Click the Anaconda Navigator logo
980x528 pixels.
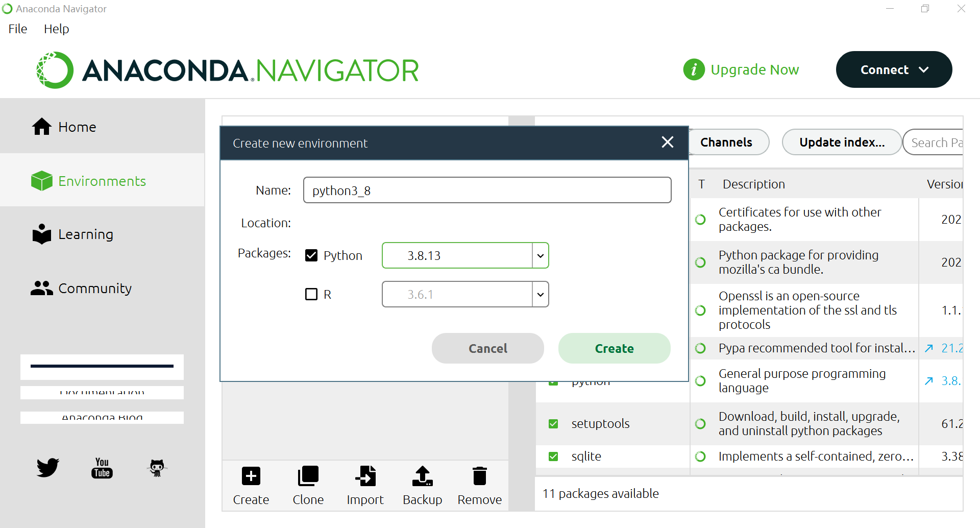point(228,70)
